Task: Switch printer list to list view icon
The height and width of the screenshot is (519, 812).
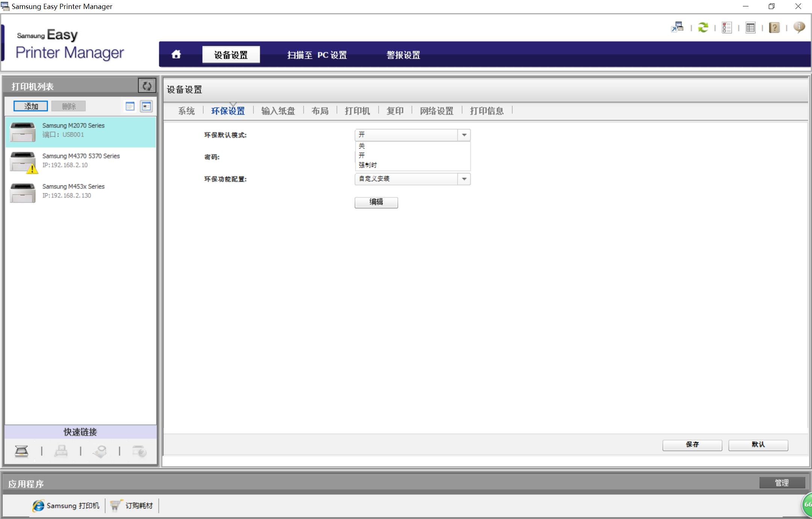Action: (x=130, y=106)
